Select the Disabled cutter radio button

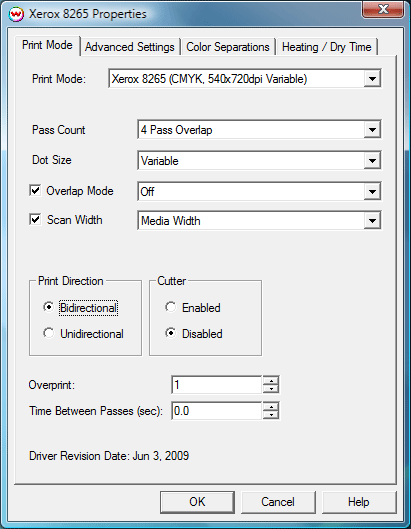tap(170, 333)
